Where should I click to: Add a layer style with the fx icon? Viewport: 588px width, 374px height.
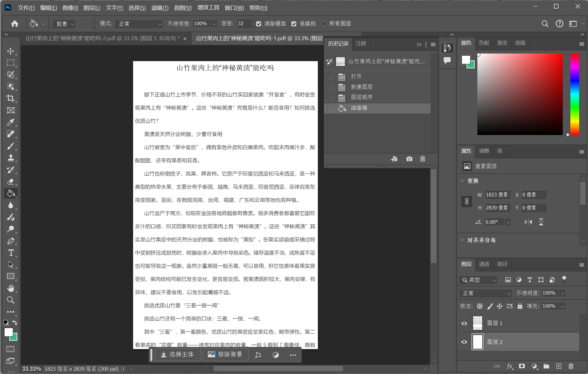pos(510,366)
